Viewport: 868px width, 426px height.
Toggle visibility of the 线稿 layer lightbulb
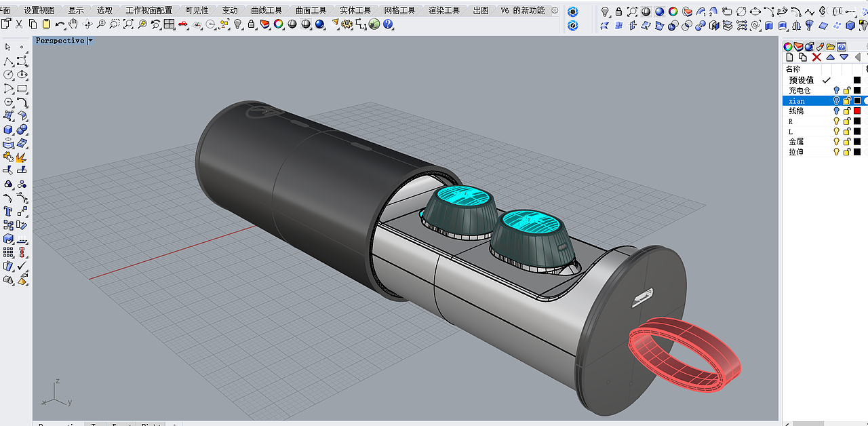[x=837, y=111]
